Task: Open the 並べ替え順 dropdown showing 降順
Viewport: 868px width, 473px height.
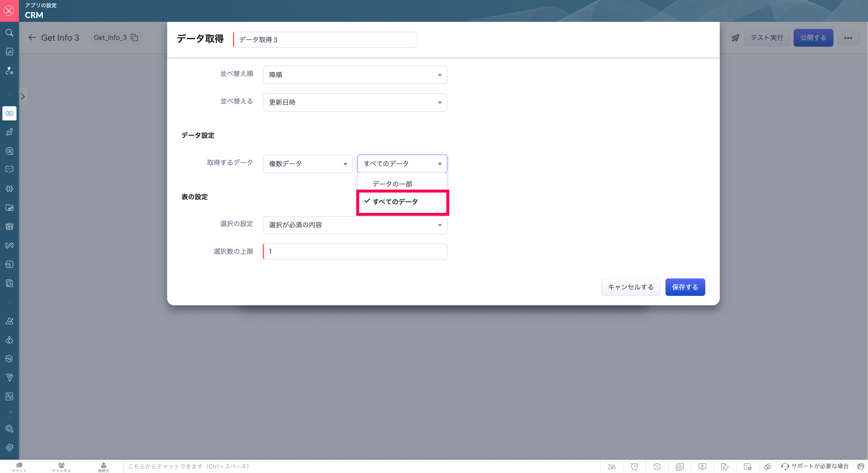Action: click(x=355, y=75)
